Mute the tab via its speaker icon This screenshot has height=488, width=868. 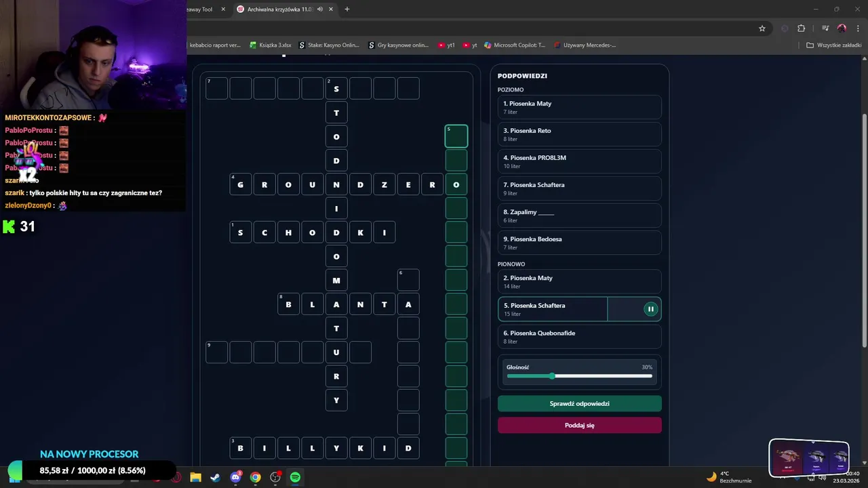tap(319, 9)
